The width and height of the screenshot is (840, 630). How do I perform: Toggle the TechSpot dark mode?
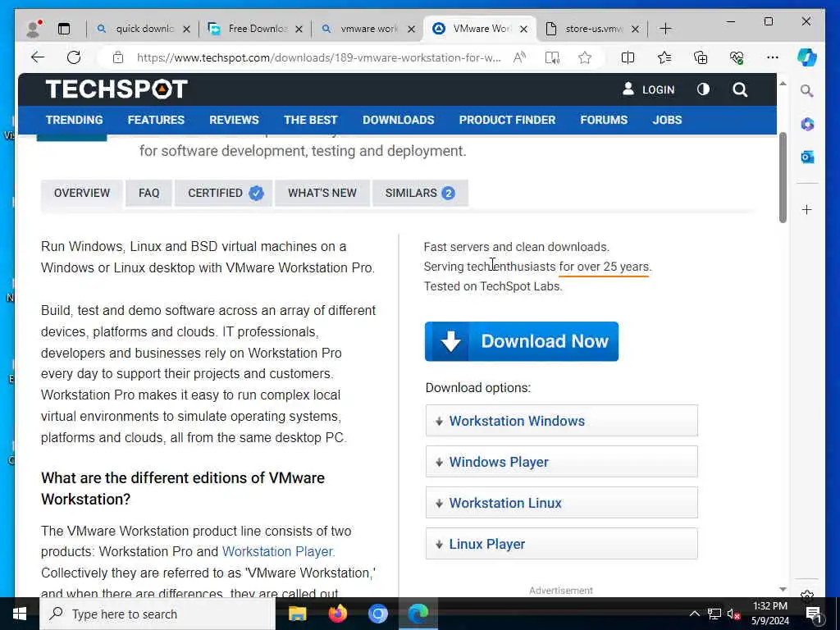703,89
